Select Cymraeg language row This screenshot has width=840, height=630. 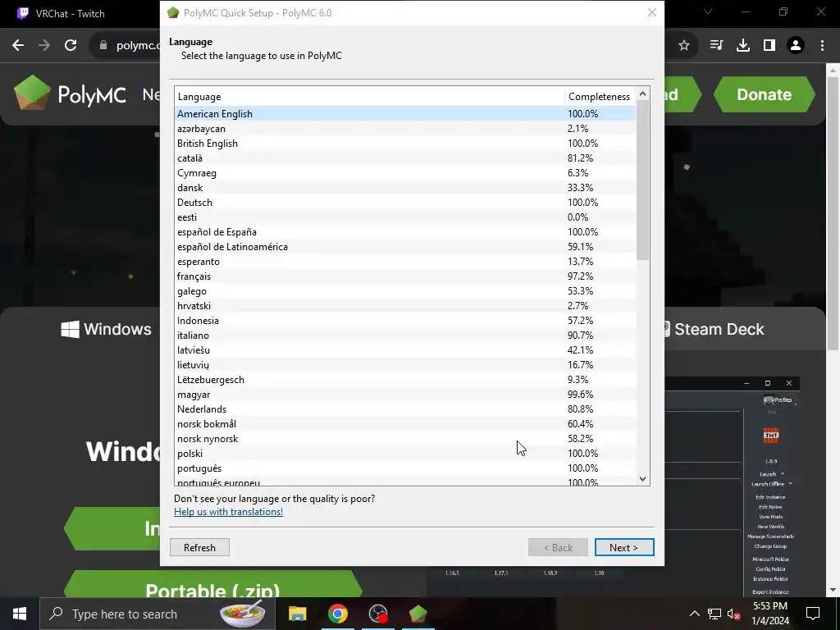[x=405, y=173]
